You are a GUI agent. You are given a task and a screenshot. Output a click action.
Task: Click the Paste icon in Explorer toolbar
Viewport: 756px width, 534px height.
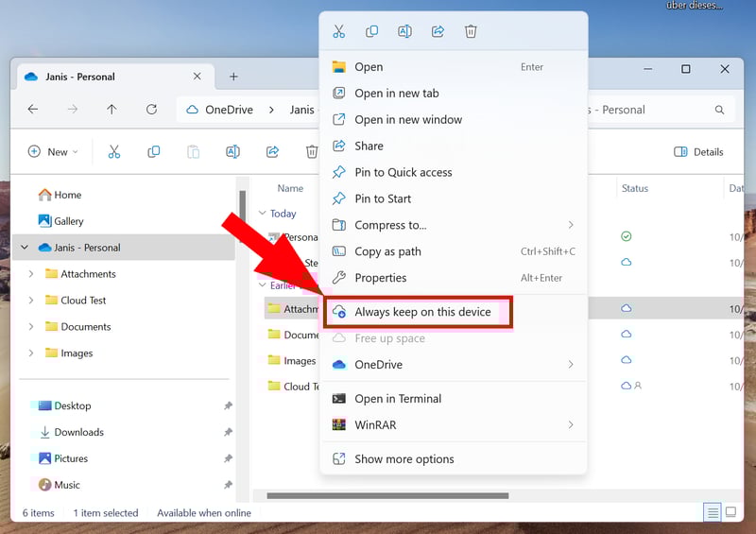pos(194,152)
